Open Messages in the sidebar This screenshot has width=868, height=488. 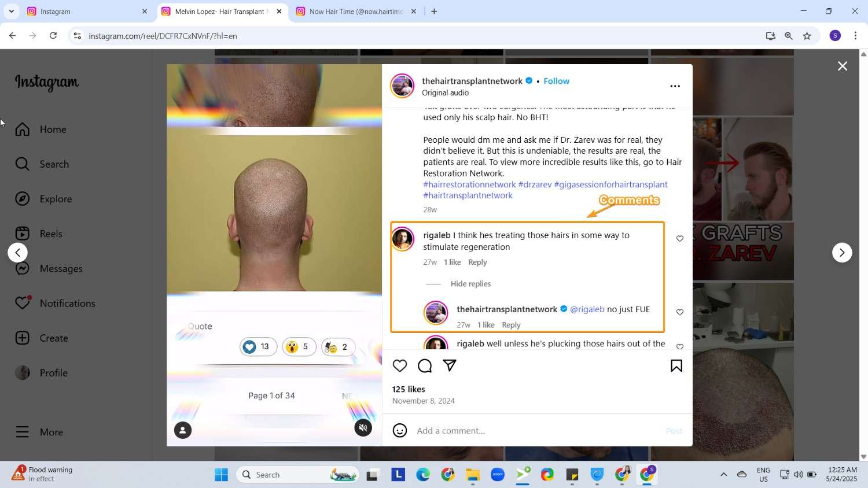click(x=60, y=268)
